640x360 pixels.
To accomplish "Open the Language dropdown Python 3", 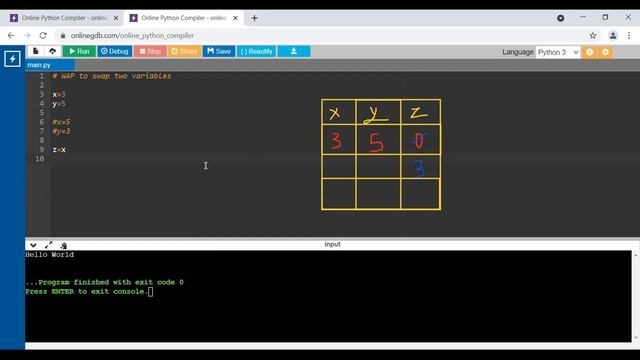I will (x=558, y=52).
